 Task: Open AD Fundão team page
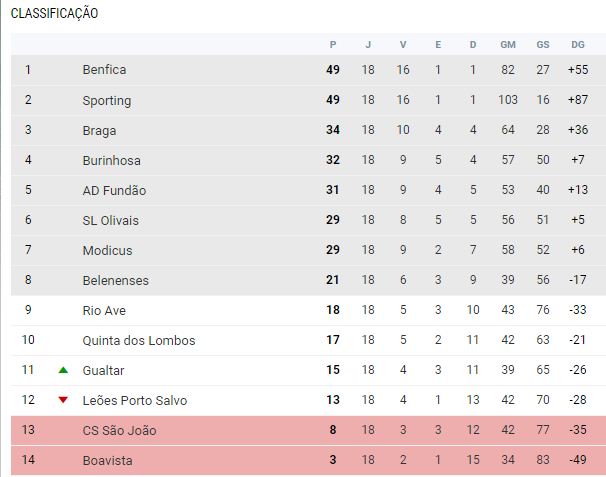[114, 190]
